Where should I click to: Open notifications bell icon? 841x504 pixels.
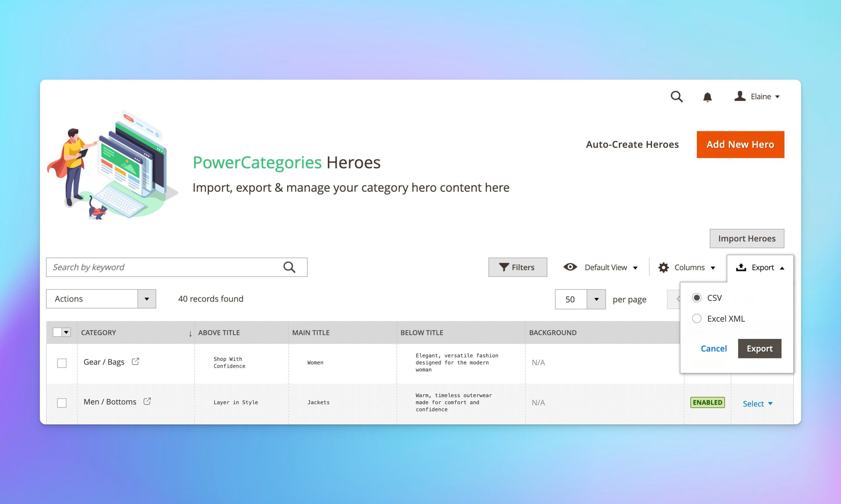click(707, 97)
